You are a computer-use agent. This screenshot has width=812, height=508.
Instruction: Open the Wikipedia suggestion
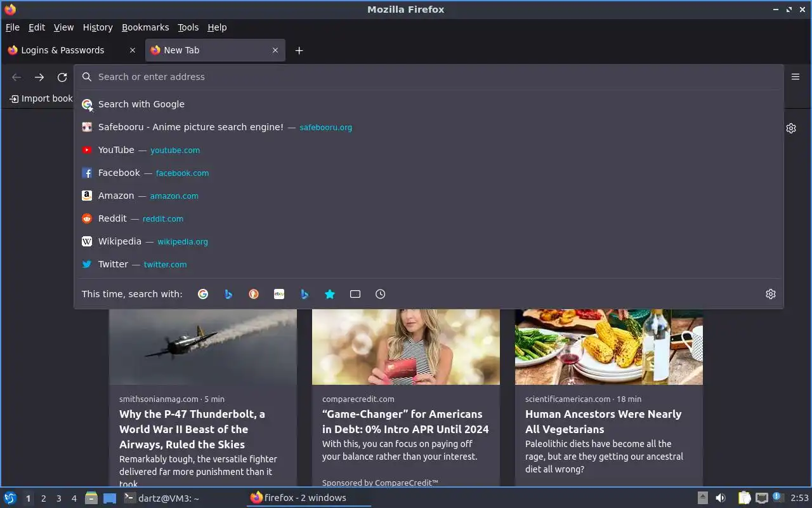(x=429, y=241)
